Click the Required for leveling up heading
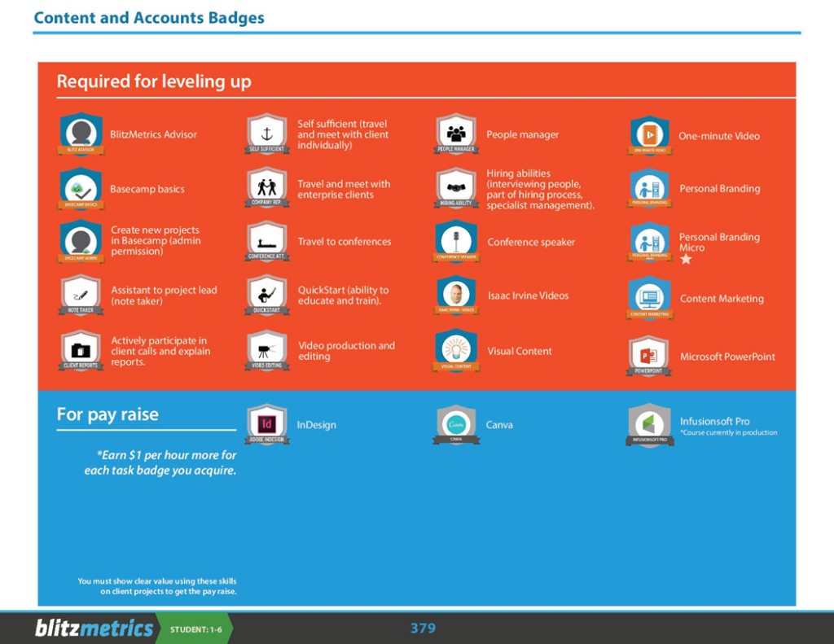This screenshot has height=644, width=834. coord(154,81)
